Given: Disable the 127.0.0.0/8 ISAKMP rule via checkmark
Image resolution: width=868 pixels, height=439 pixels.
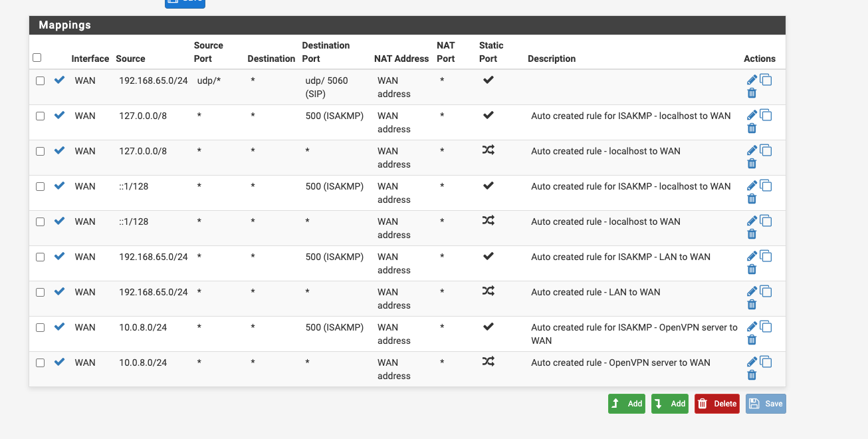Looking at the screenshot, I should click(x=59, y=115).
